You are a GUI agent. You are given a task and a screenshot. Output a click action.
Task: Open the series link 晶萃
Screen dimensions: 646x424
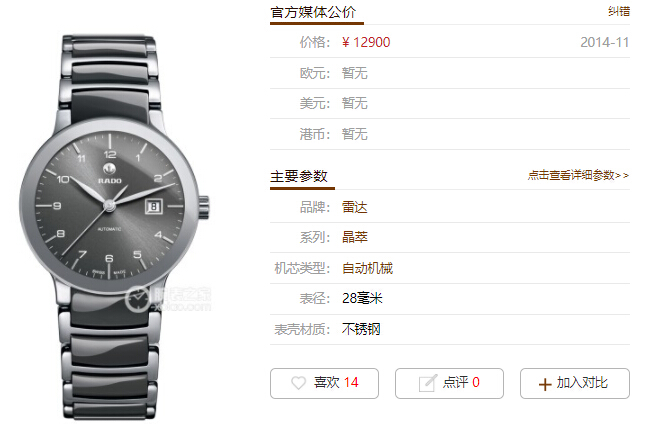coord(355,237)
